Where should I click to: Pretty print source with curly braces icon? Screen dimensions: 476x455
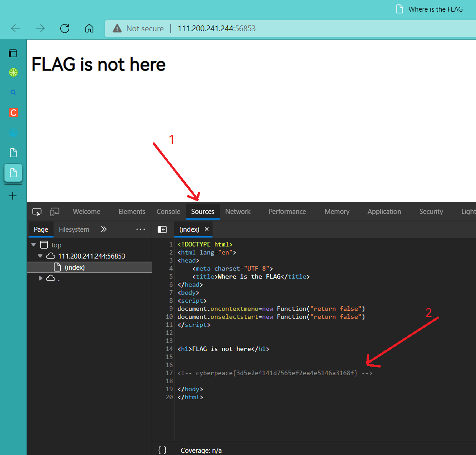point(163,450)
